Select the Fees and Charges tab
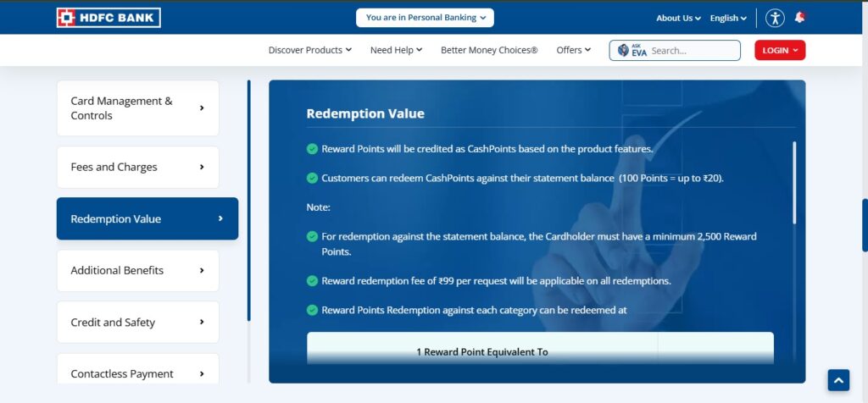The image size is (868, 403). [x=138, y=167]
